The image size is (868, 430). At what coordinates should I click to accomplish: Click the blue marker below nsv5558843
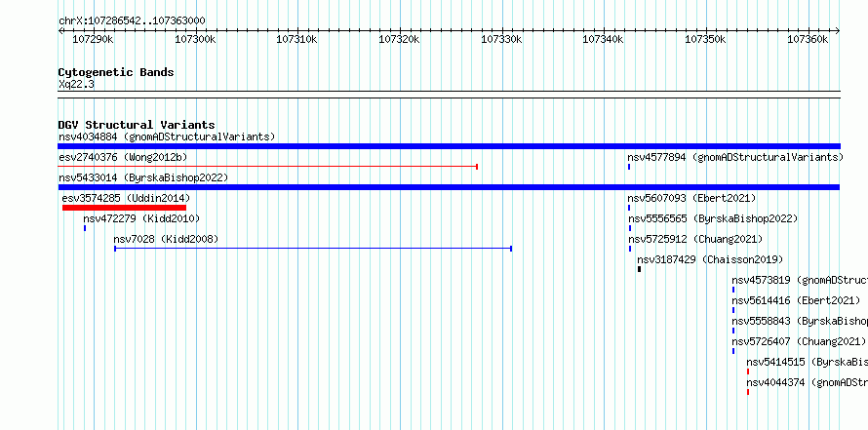click(733, 331)
